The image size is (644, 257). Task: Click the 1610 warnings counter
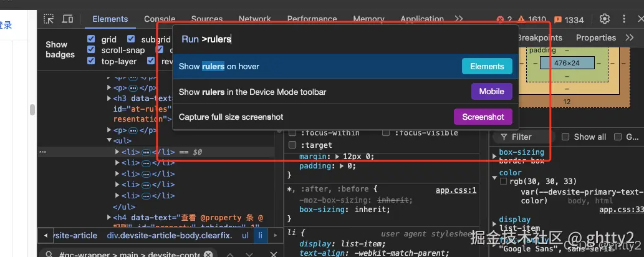tap(532, 20)
